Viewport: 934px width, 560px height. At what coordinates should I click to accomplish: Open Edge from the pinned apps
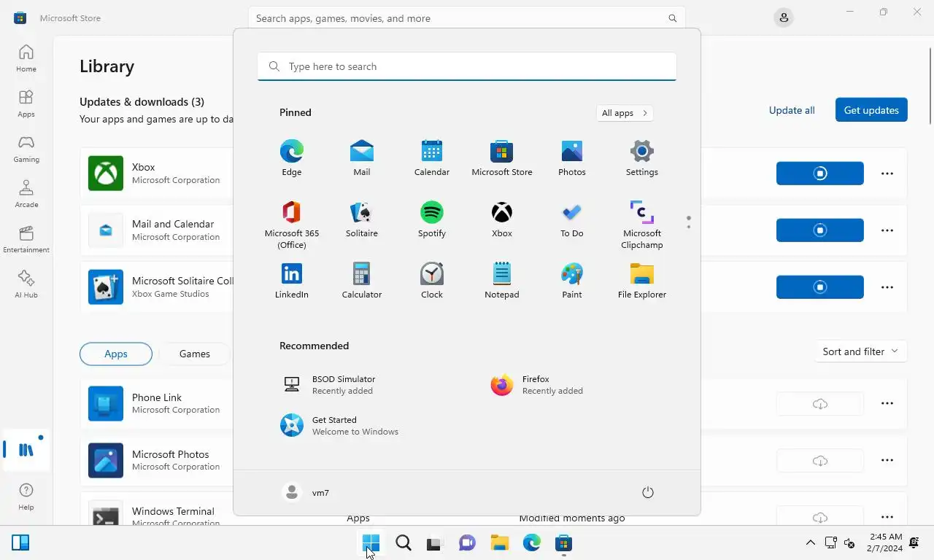click(292, 158)
